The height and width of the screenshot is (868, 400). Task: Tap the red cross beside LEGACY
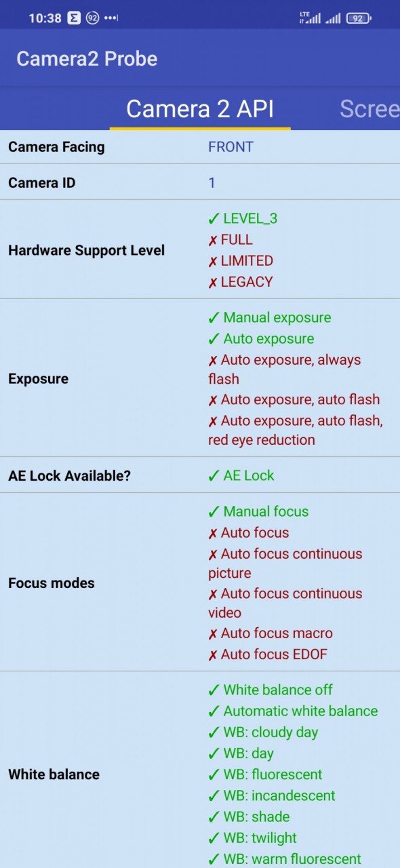pos(213,282)
